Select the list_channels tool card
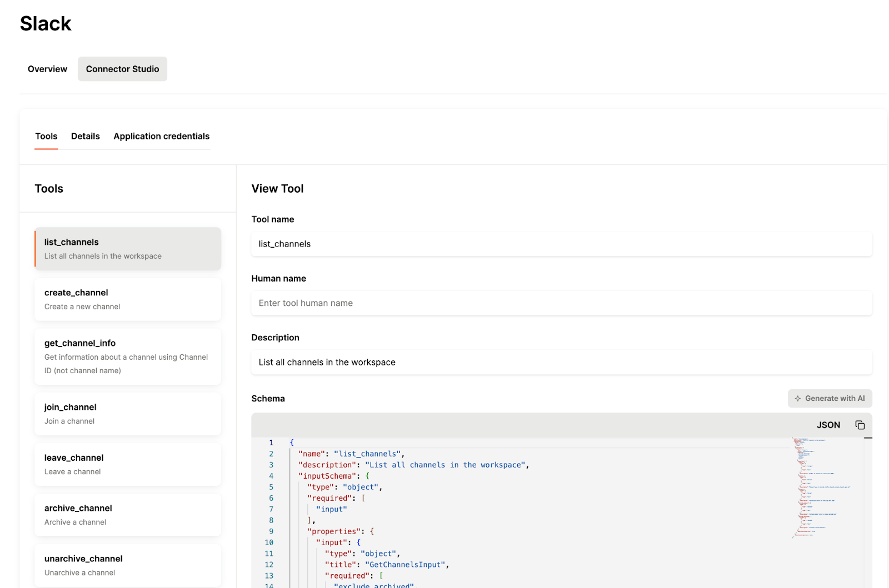Image resolution: width=889 pixels, height=588 pixels. 128,249
